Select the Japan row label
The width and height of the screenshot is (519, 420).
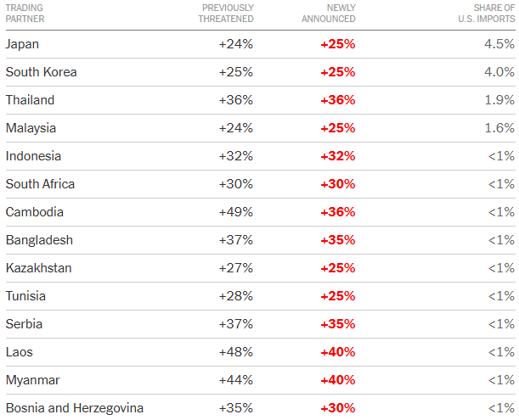point(22,44)
